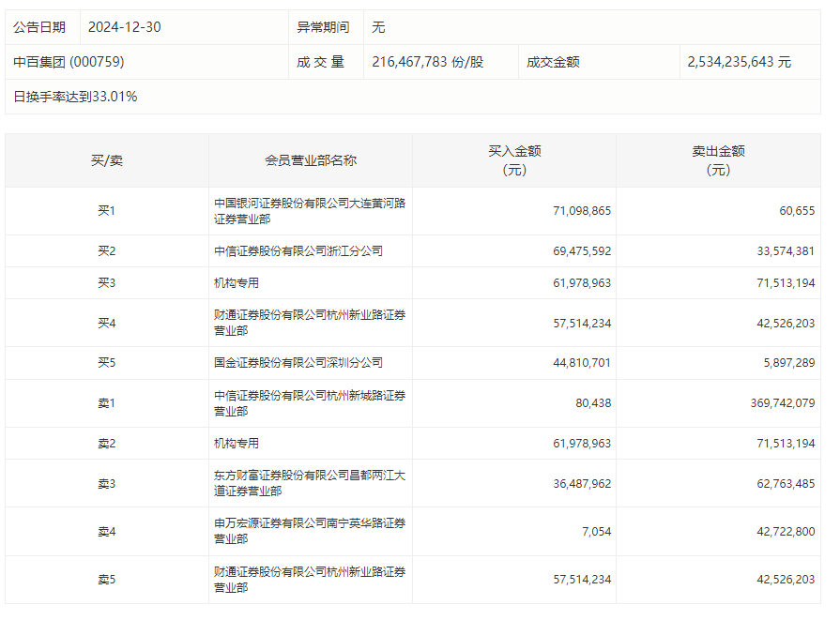The height and width of the screenshot is (620, 840).
Task: Open the 中百集团 (000759) stock name
Action: coord(69,62)
